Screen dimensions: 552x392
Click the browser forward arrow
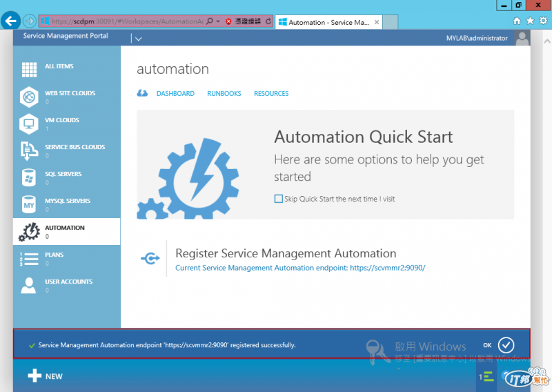[30, 21]
